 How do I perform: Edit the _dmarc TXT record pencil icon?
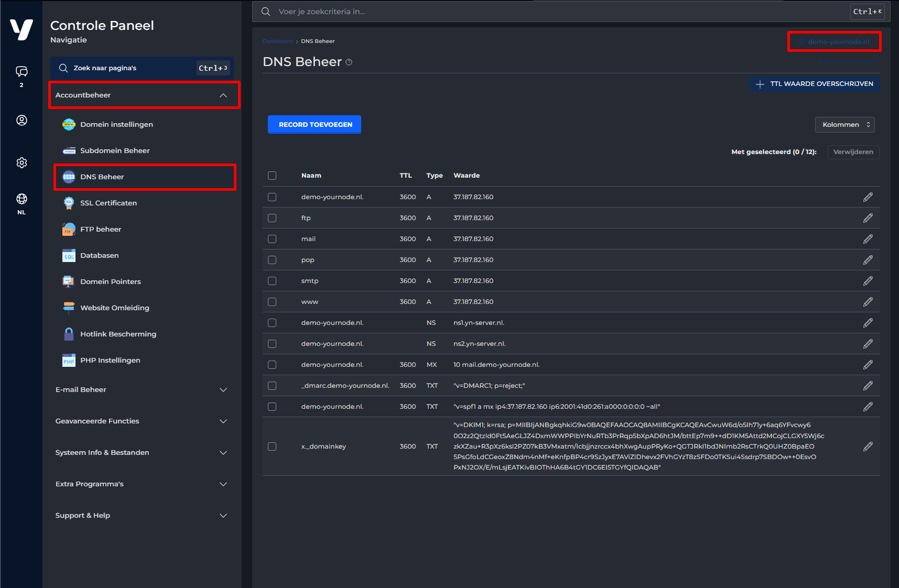(868, 386)
